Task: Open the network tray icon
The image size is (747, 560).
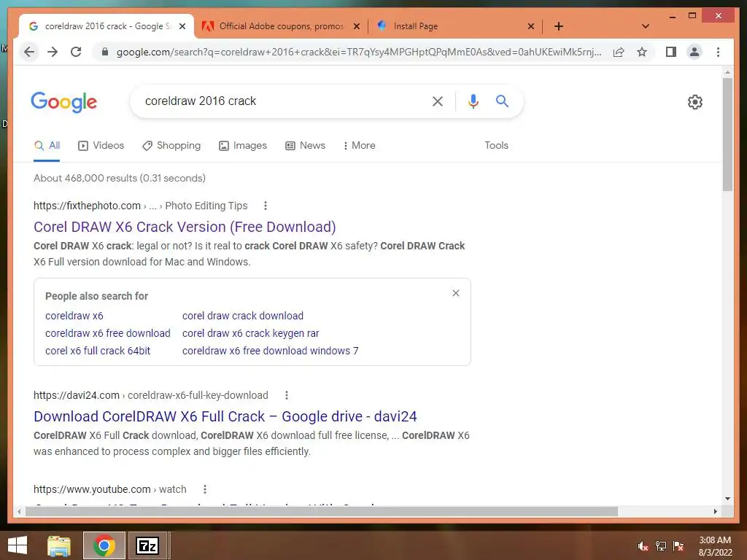Action: 661,546
